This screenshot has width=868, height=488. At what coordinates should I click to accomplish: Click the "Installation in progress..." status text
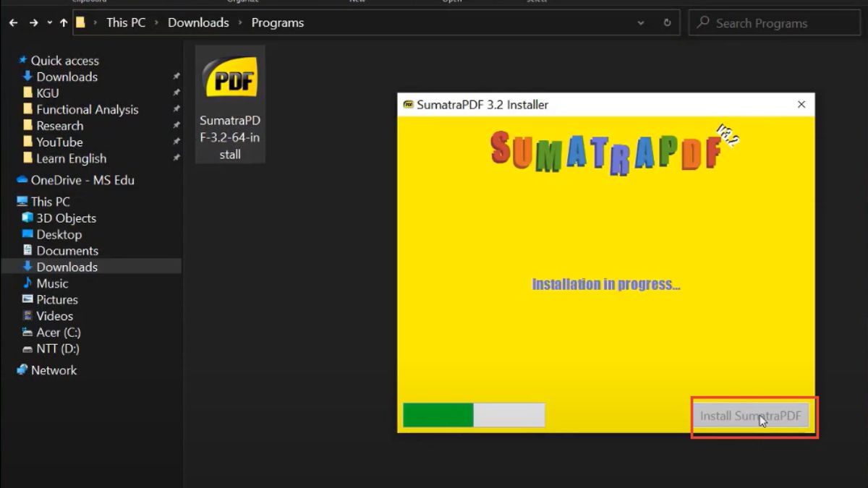[606, 285]
